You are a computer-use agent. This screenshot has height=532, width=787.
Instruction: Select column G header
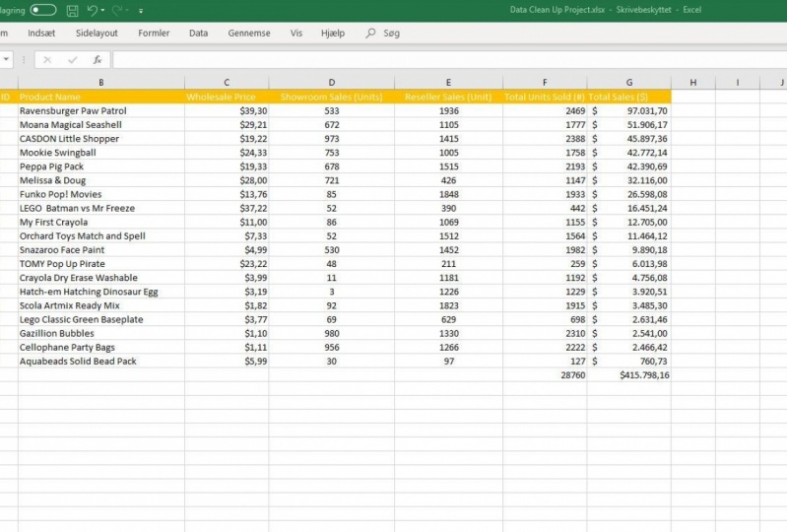[628, 83]
